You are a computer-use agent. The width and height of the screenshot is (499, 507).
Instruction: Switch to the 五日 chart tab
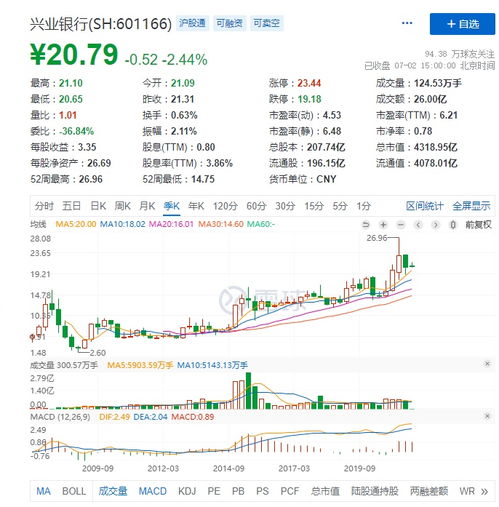[71, 206]
